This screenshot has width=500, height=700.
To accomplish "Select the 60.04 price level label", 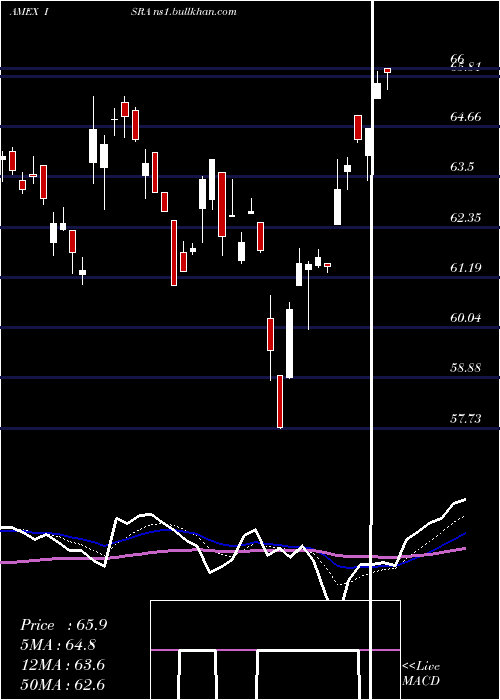I will pyautogui.click(x=466, y=318).
